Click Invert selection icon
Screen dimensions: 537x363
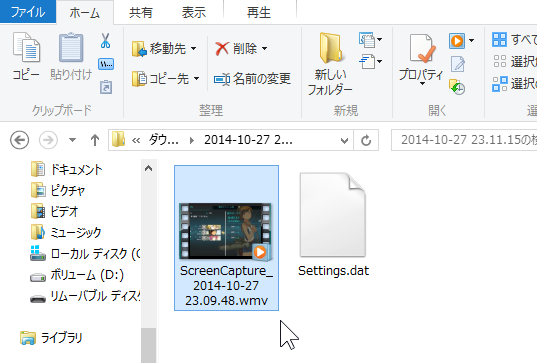click(499, 84)
